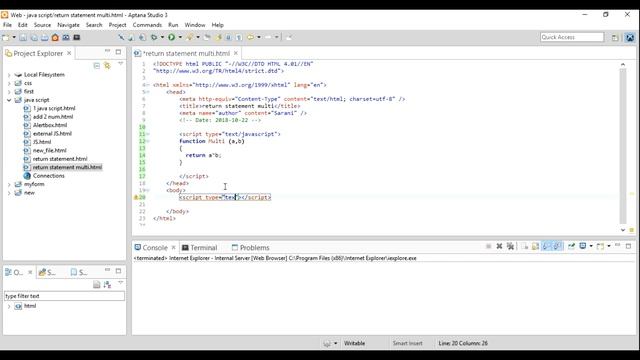Expand the css project node

pos(9,83)
